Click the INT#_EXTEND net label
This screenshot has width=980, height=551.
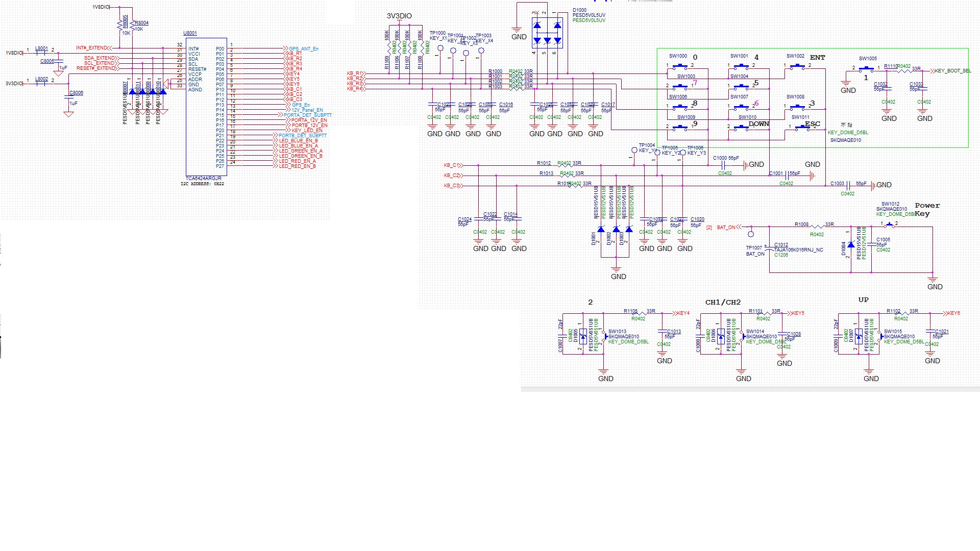92,48
